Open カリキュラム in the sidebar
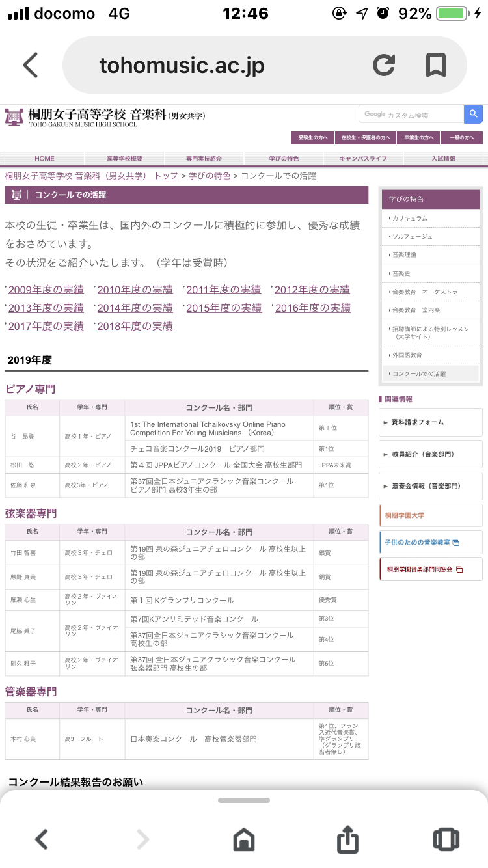 [x=431, y=218]
